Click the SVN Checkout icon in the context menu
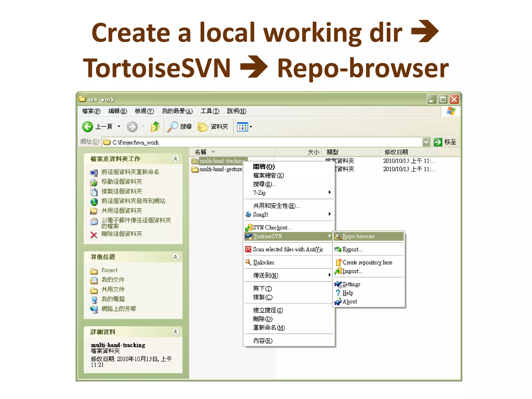 click(249, 228)
